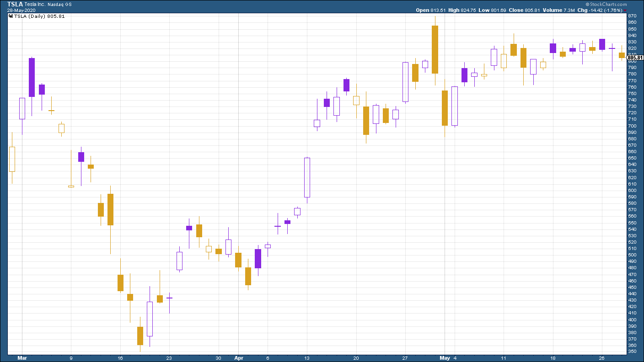Click the '23' date axis label

169,358
